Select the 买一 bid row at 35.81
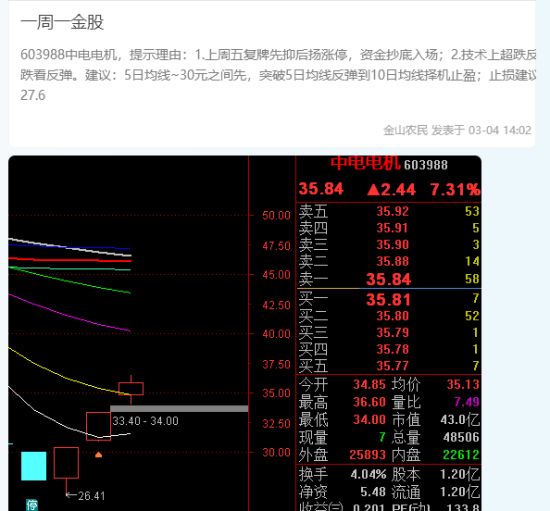550x511 pixels. tap(389, 300)
